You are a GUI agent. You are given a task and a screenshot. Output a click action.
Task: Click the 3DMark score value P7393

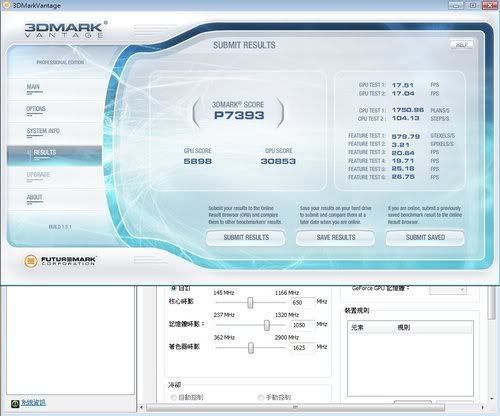coord(239,115)
